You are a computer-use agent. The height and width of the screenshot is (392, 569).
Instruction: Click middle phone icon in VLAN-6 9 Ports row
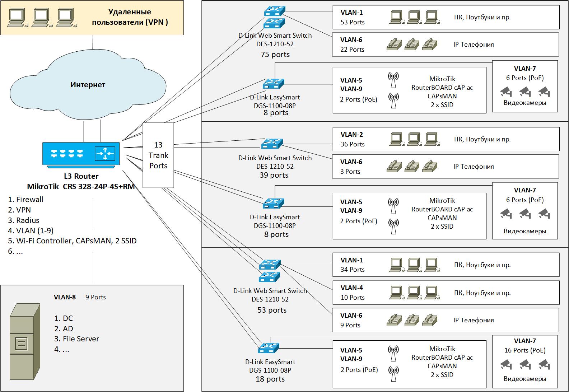click(x=412, y=320)
